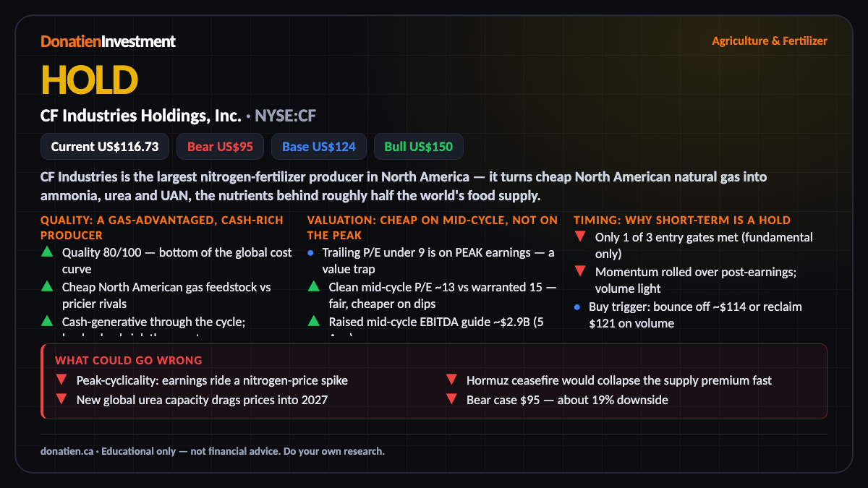Click the red triangle beside Only 1 of 3 entry gates
868x488 pixels.
click(580, 236)
